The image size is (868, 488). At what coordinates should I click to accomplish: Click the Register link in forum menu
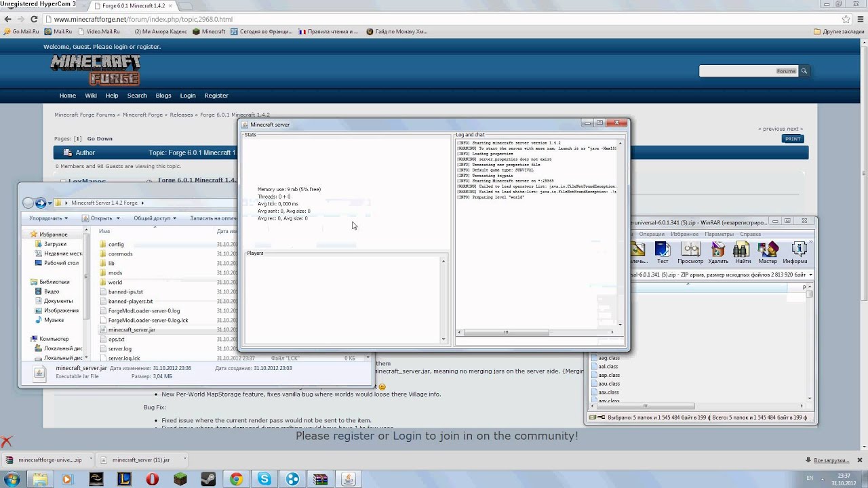216,96
